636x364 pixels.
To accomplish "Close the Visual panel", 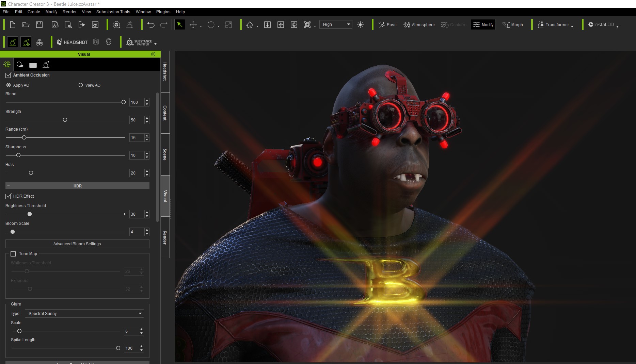I will (x=153, y=54).
